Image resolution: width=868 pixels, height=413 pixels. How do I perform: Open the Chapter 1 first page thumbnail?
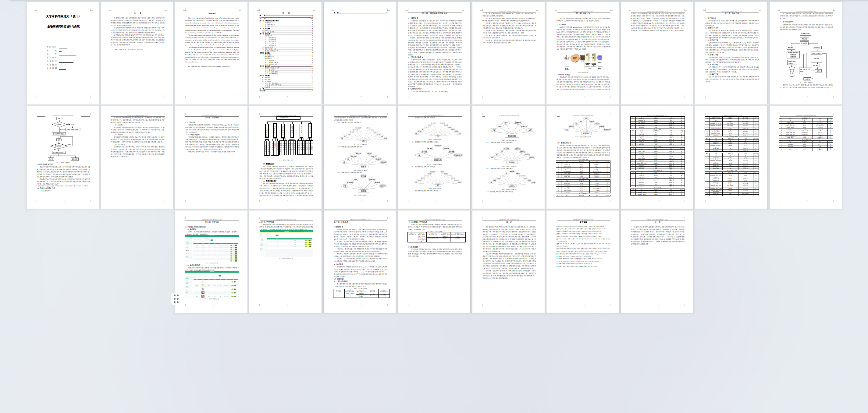pyautogui.click(x=434, y=53)
